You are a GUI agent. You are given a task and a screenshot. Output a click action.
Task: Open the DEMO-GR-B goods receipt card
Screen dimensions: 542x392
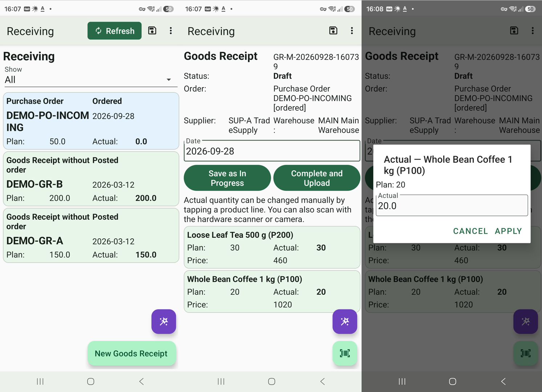click(x=91, y=179)
